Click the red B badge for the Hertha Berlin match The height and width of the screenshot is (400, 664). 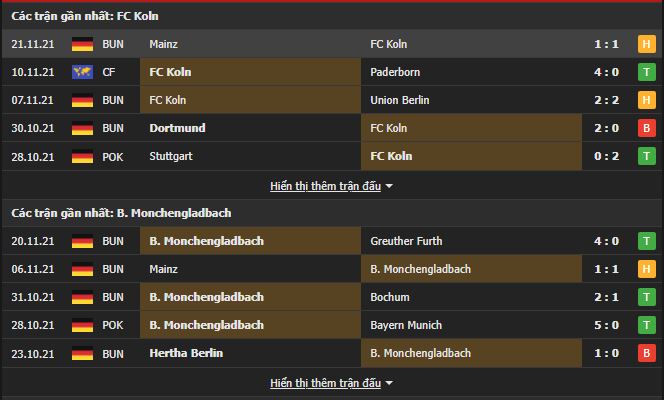646,353
